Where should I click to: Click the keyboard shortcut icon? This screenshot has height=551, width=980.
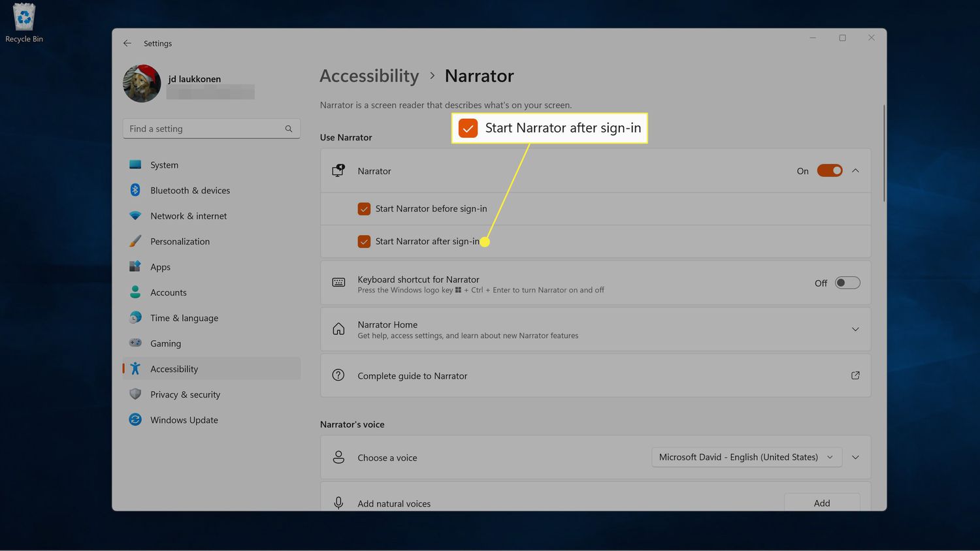tap(338, 283)
